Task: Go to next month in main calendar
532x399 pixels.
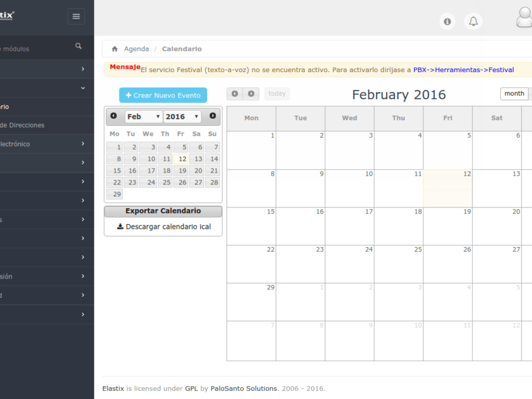Action: click(x=251, y=94)
